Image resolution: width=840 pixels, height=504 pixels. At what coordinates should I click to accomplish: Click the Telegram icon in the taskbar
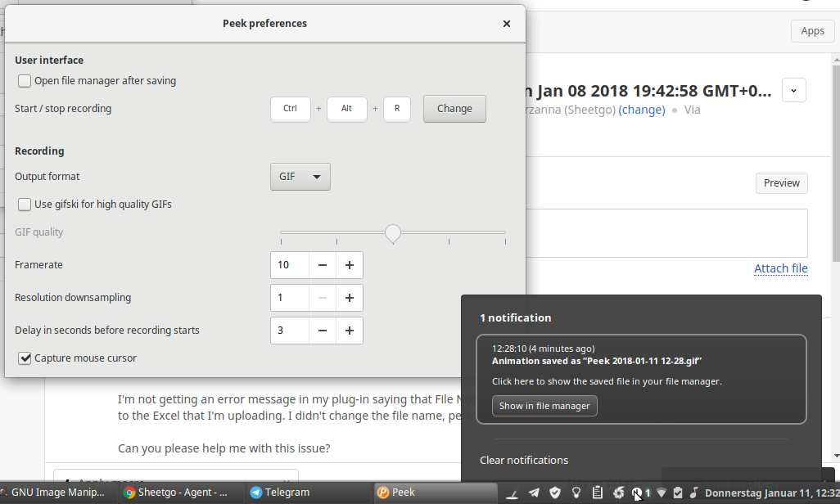click(256, 493)
